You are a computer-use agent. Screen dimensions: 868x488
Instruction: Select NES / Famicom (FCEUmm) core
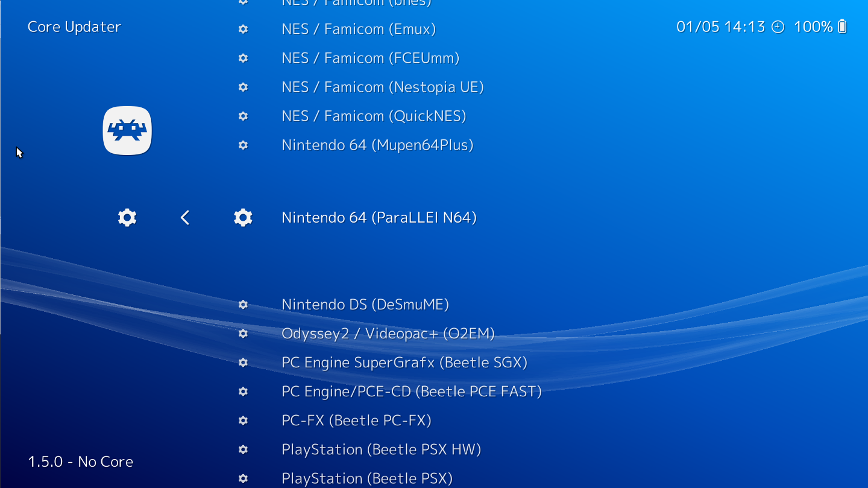(x=370, y=58)
